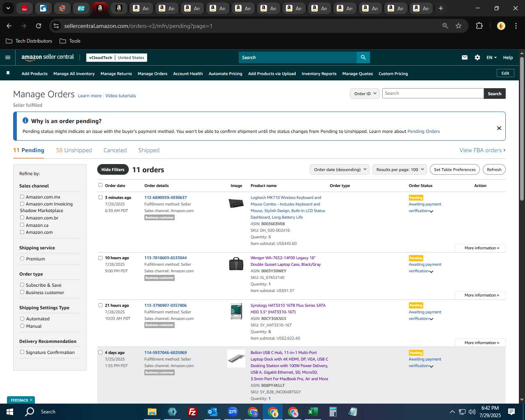This screenshot has height=420, width=525.
Task: Check the Subscribe & Save order type
Action: [x=22, y=285]
